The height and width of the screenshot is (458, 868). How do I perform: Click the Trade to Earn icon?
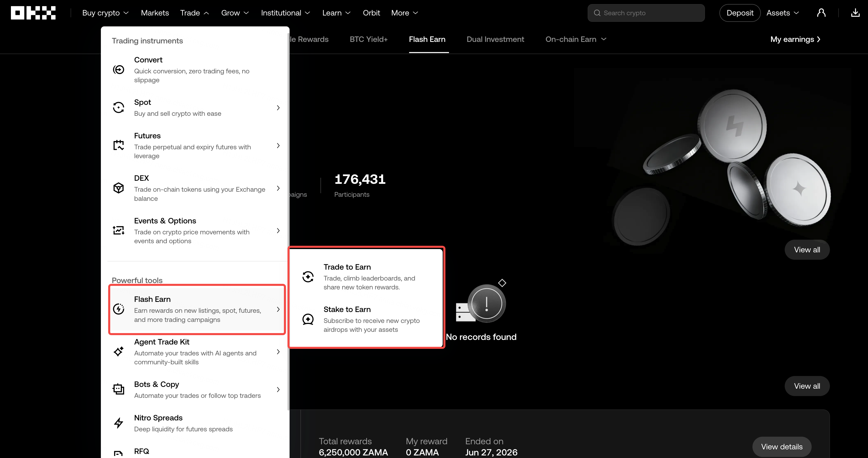[x=308, y=277]
